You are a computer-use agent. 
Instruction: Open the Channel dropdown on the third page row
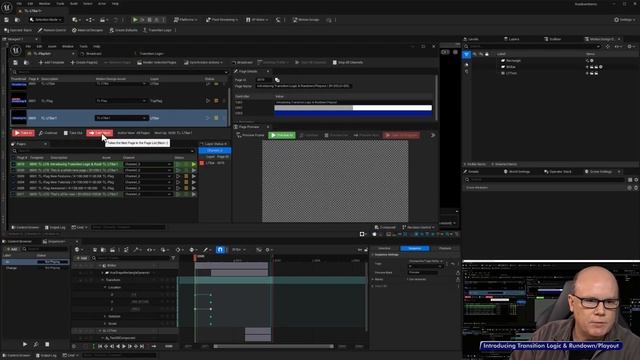(x=147, y=176)
